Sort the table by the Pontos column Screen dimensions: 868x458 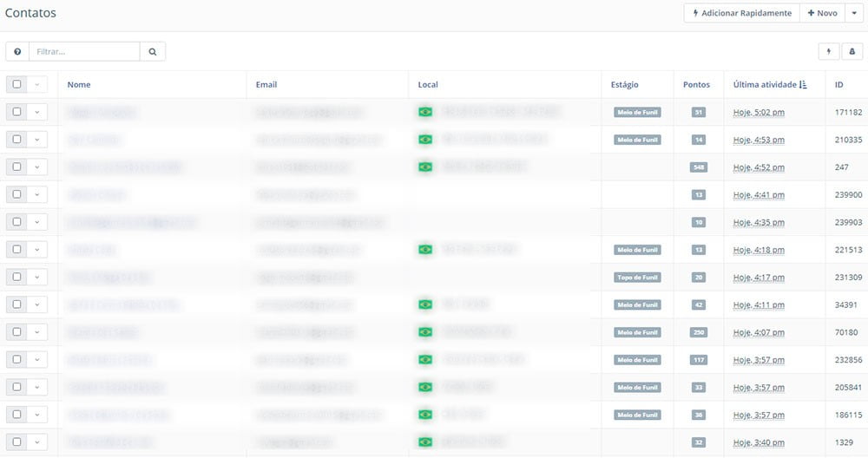tap(696, 85)
